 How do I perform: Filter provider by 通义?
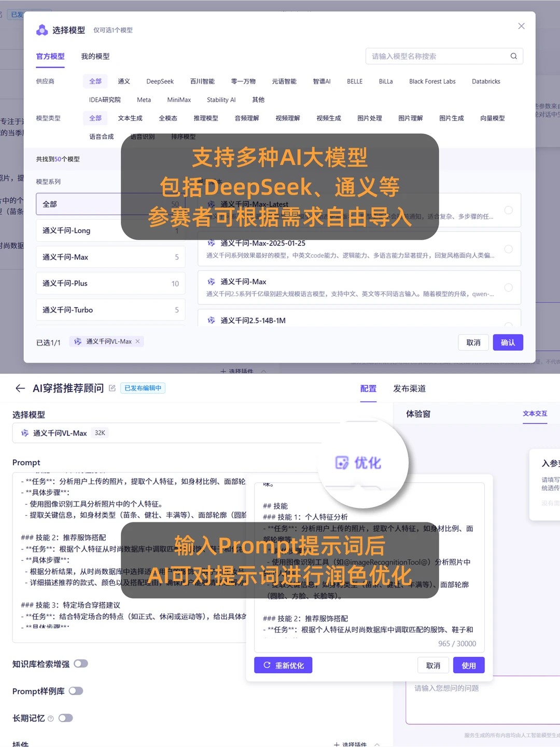click(x=124, y=81)
